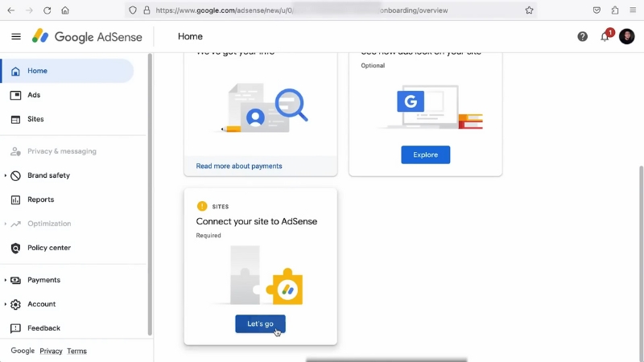Go back using browser back arrow

tap(11, 10)
